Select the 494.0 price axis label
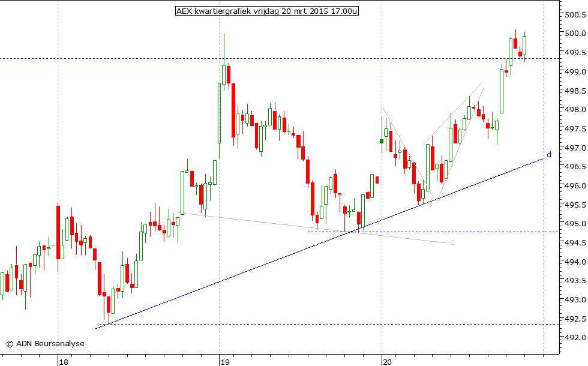This screenshot has width=588, height=366. tap(575, 262)
